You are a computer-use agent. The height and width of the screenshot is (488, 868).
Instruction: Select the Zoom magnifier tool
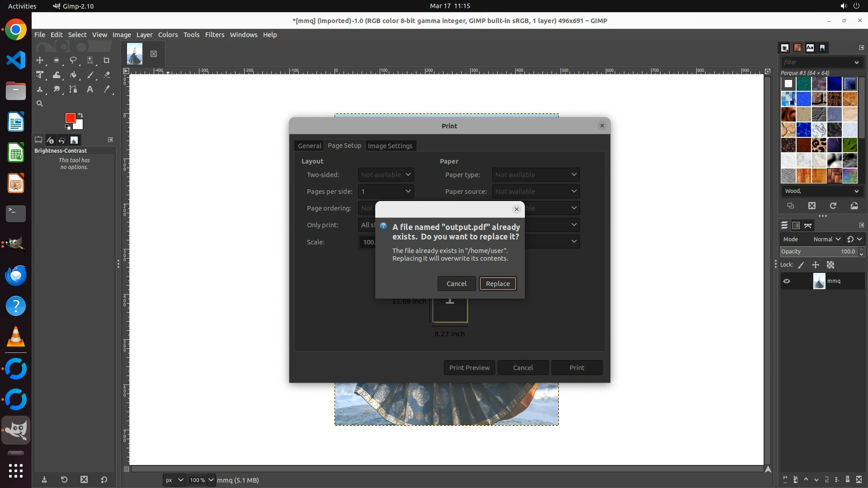pos(40,103)
